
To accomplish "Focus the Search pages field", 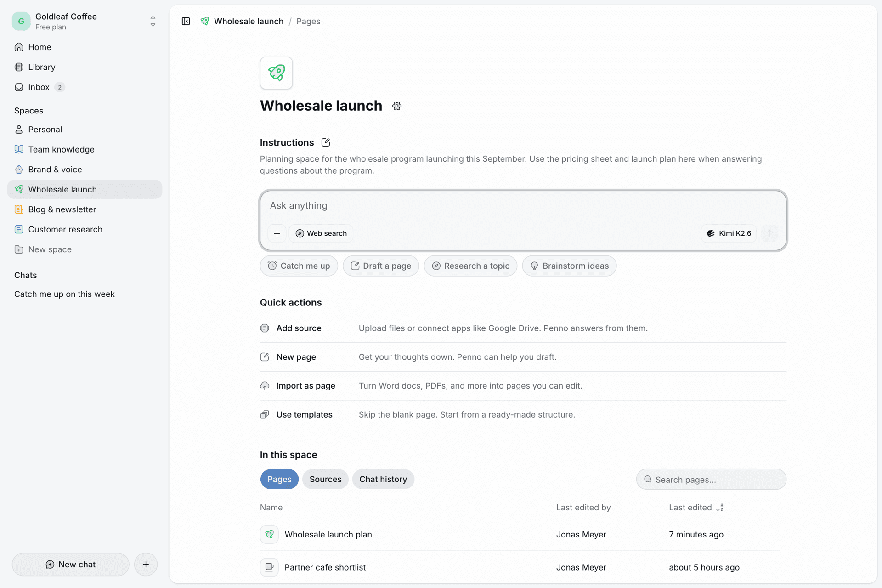I will point(711,480).
